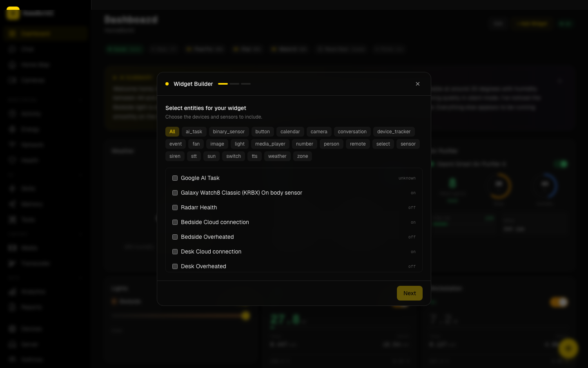588x368 pixels.
Task: Select the All filter chip
Action: [172, 132]
